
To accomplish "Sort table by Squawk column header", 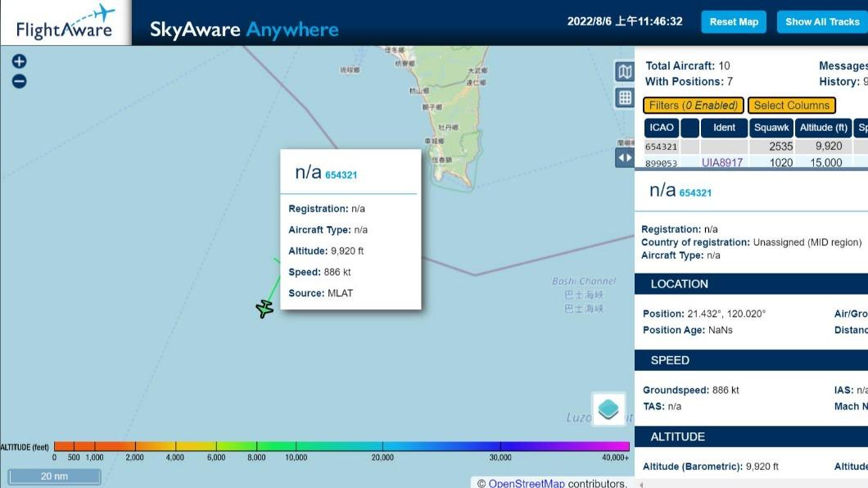I will pyautogui.click(x=771, y=128).
